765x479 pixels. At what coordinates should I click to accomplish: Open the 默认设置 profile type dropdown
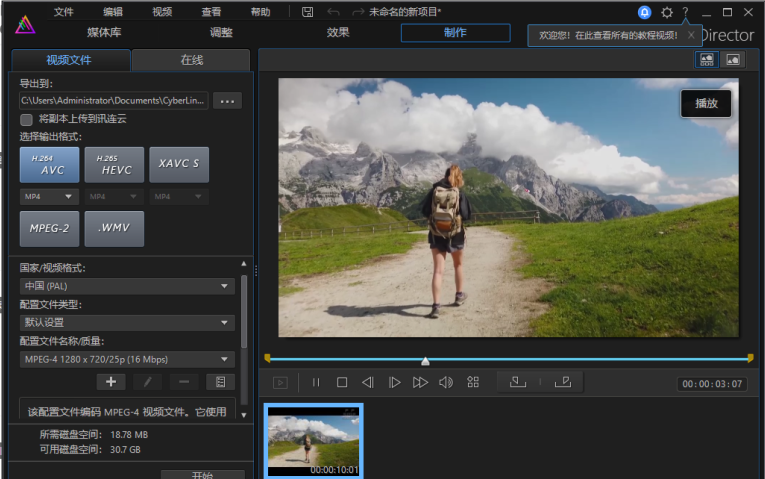coord(127,322)
